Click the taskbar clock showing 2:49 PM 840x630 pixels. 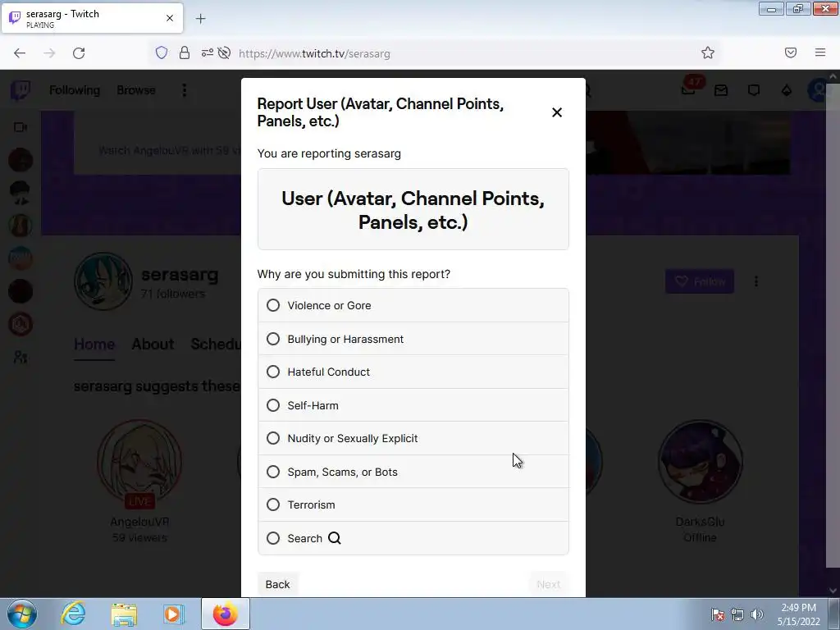[x=798, y=614]
